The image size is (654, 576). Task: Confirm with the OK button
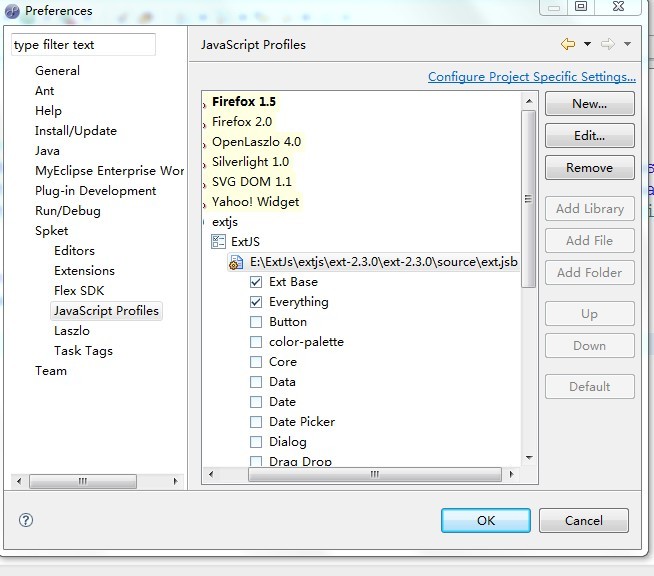(486, 520)
